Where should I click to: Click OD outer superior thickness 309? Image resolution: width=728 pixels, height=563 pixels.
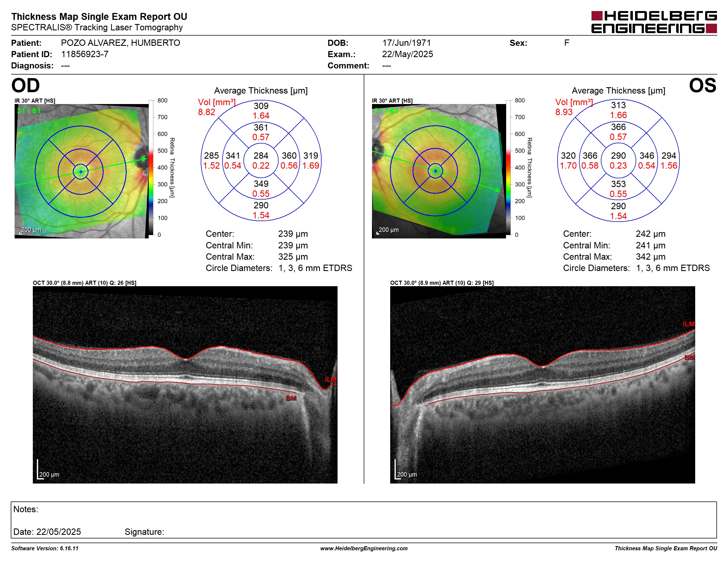261,106
